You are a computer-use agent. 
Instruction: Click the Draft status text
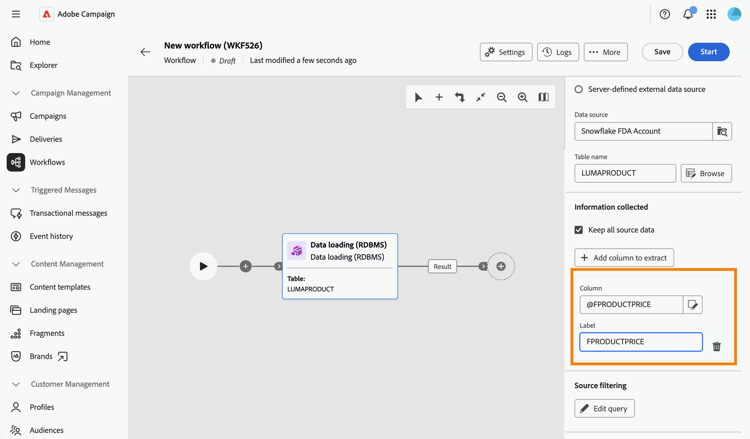(x=227, y=61)
